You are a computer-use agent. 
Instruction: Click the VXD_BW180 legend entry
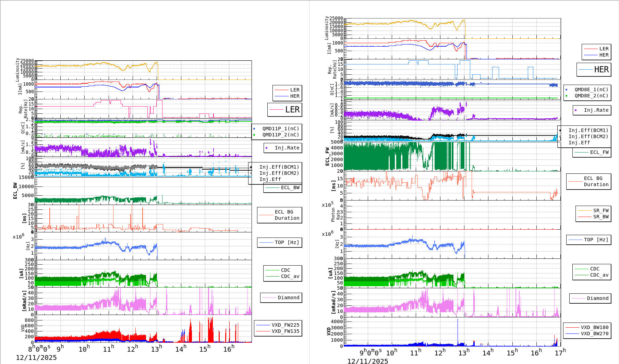pyautogui.click(x=594, y=327)
